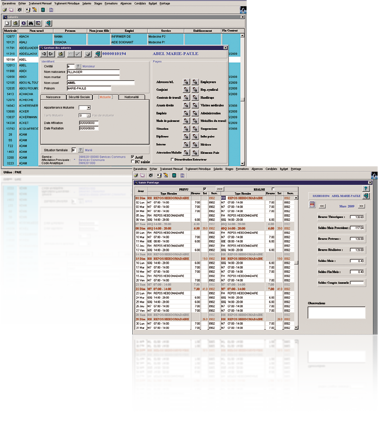
Task: Click the planning table vertical scrollbar
Action: (296, 263)
